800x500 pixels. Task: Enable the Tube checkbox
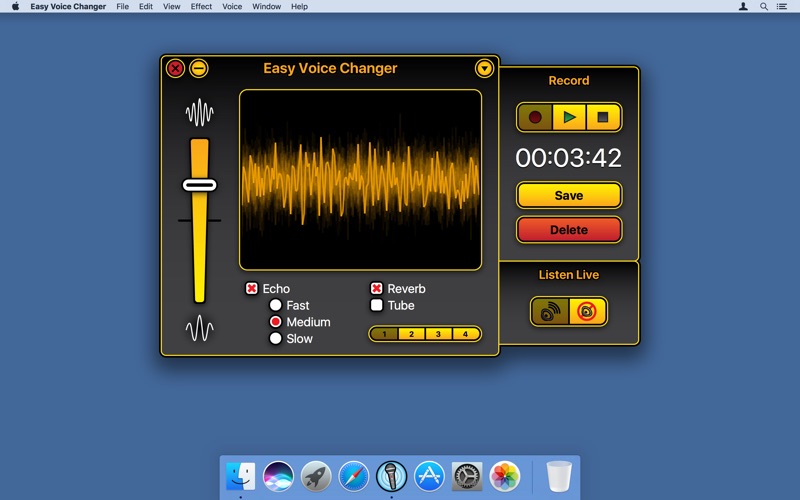point(377,306)
